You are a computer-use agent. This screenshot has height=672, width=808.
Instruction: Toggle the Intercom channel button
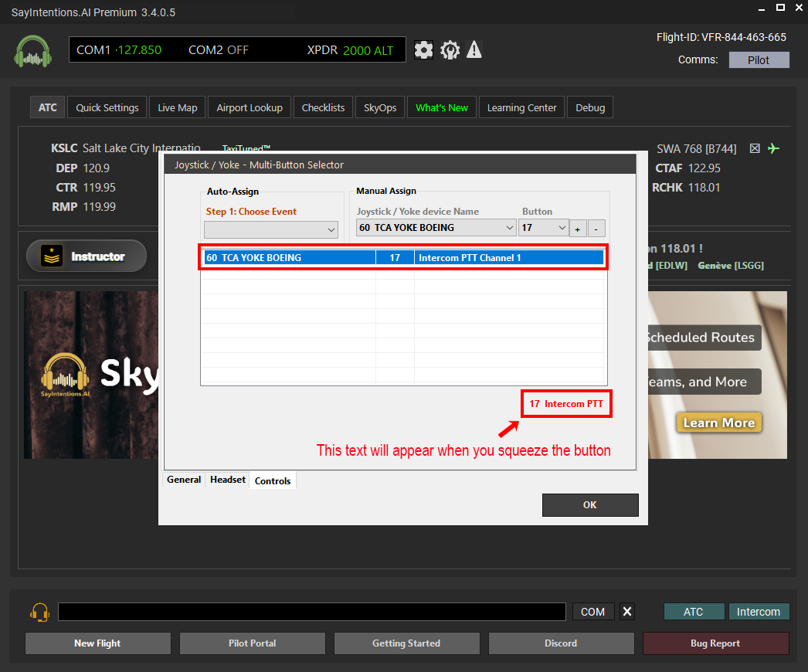[x=759, y=612]
